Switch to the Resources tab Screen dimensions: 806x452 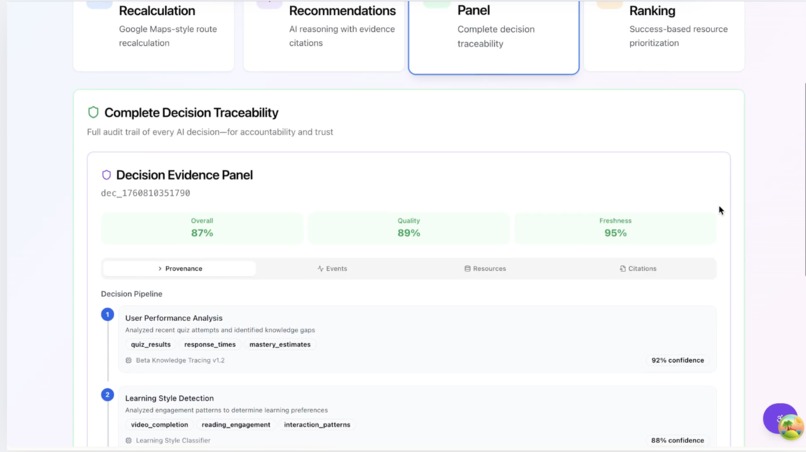[485, 268]
